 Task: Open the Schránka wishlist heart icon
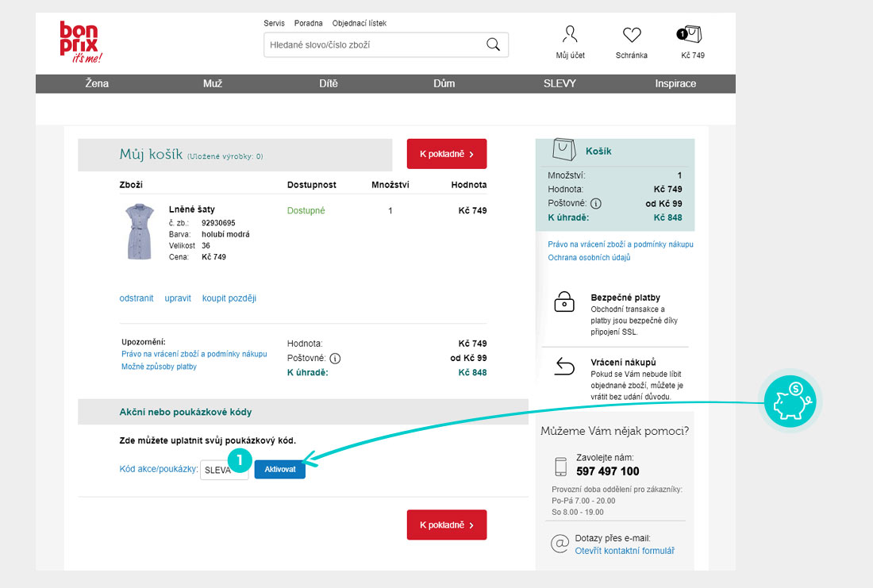632,35
